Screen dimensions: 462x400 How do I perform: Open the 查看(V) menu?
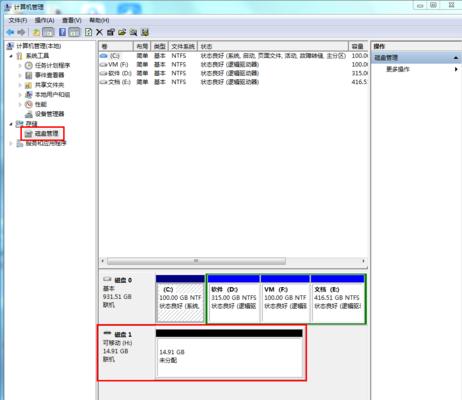pos(72,20)
